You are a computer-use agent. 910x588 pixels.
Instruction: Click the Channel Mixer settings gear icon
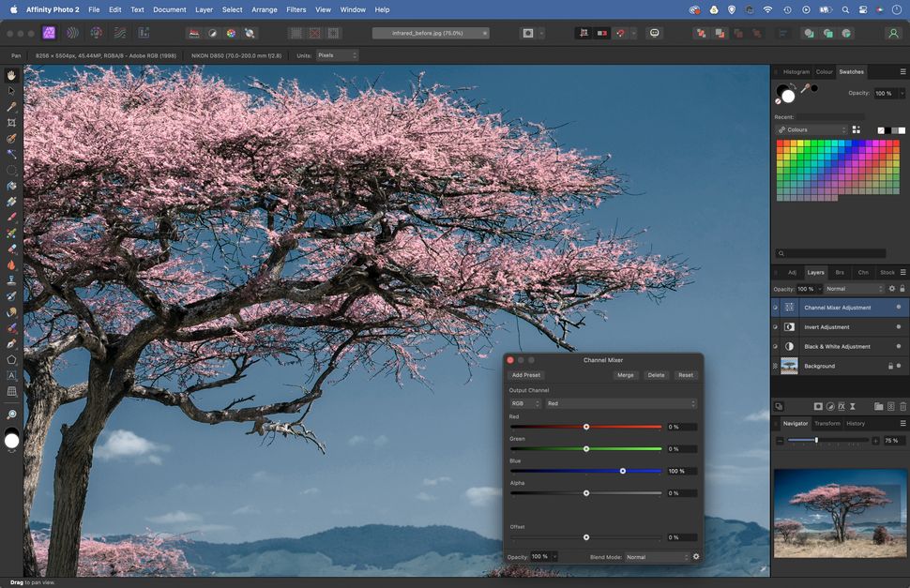pyautogui.click(x=696, y=556)
